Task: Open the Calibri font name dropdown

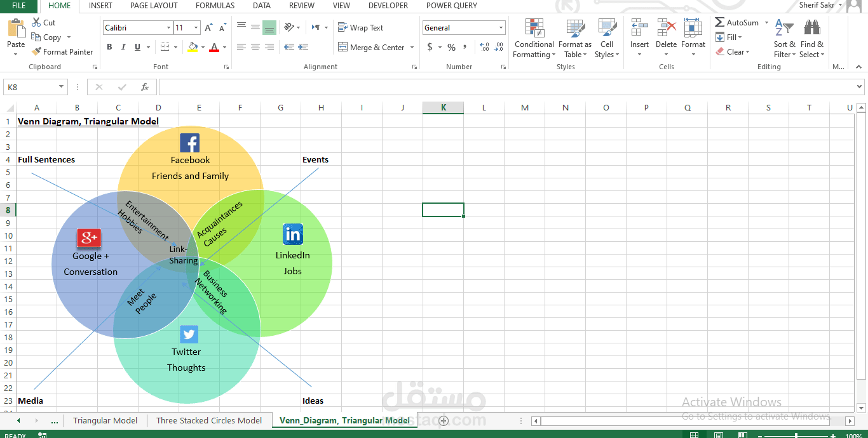Action: coord(168,28)
